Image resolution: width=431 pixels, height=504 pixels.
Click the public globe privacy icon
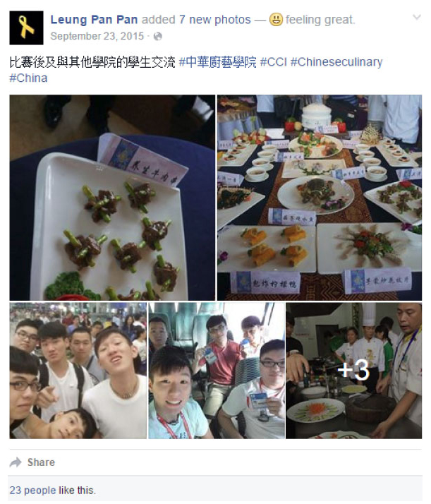158,36
